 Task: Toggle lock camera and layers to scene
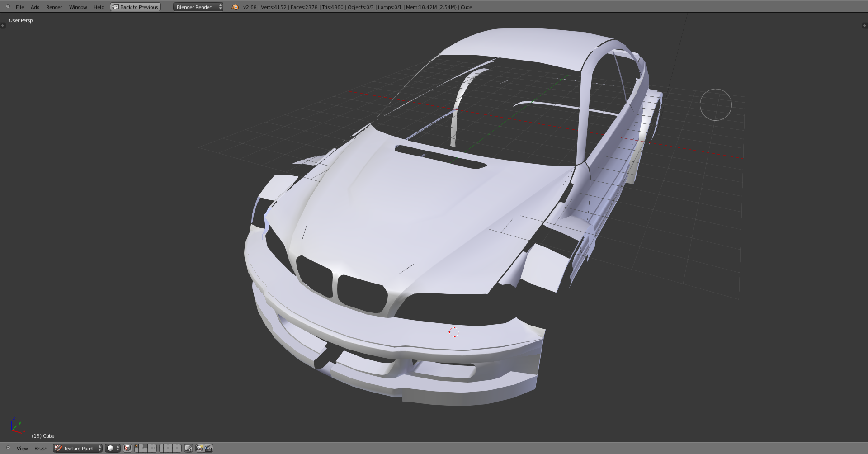point(189,448)
